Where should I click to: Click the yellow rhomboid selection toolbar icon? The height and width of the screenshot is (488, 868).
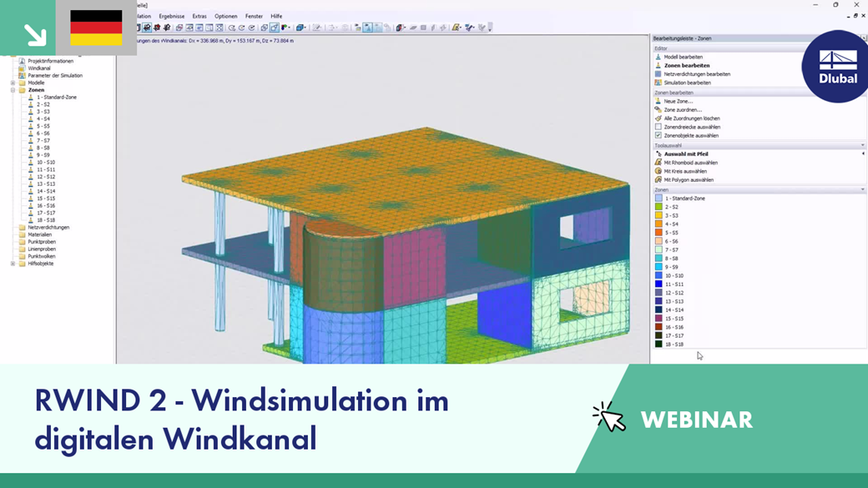coord(456,28)
